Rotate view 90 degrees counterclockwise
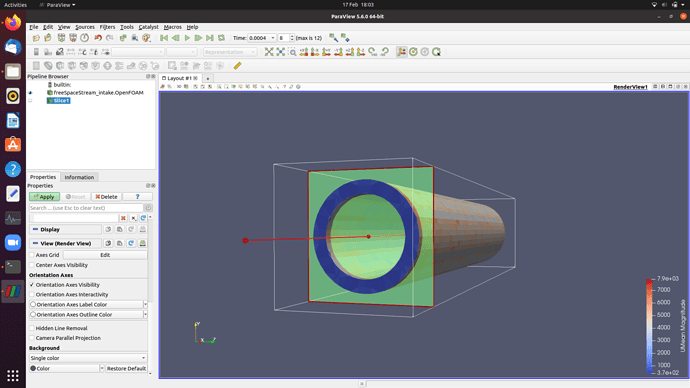The height and width of the screenshot is (388, 690). coord(384,52)
